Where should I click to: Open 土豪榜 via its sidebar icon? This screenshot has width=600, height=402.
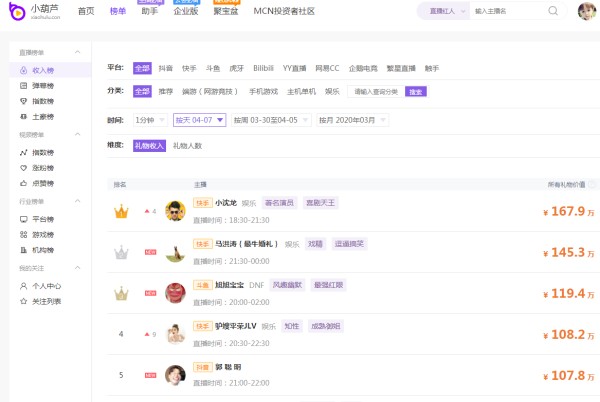(x=23, y=117)
